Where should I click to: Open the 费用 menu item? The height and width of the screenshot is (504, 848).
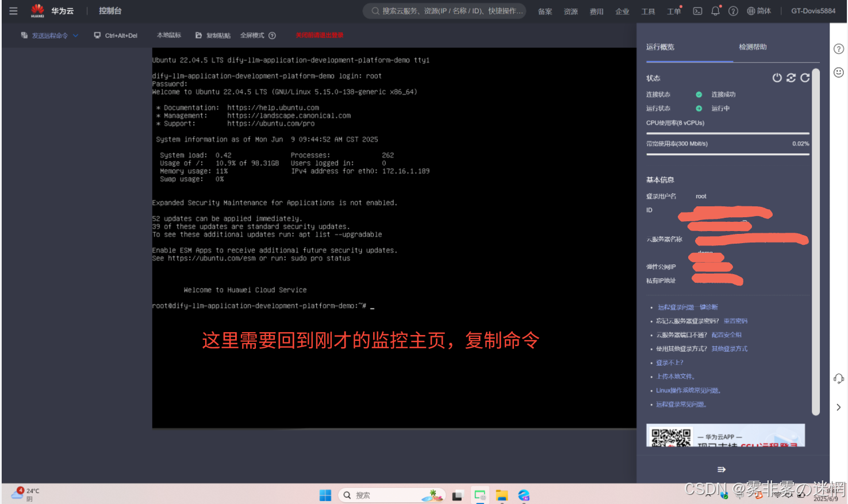pyautogui.click(x=596, y=11)
